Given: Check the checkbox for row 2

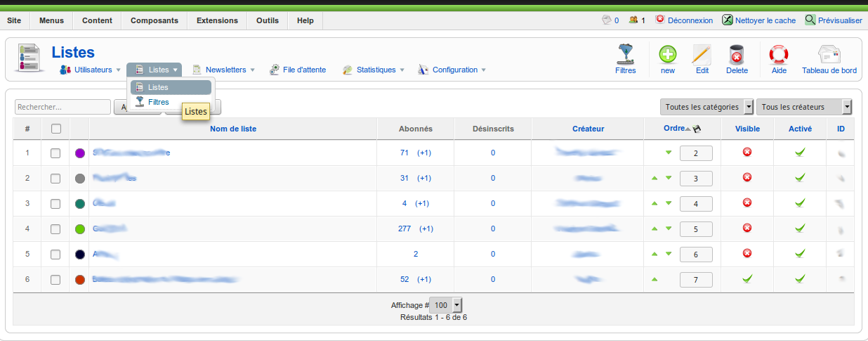Looking at the screenshot, I should tap(55, 179).
